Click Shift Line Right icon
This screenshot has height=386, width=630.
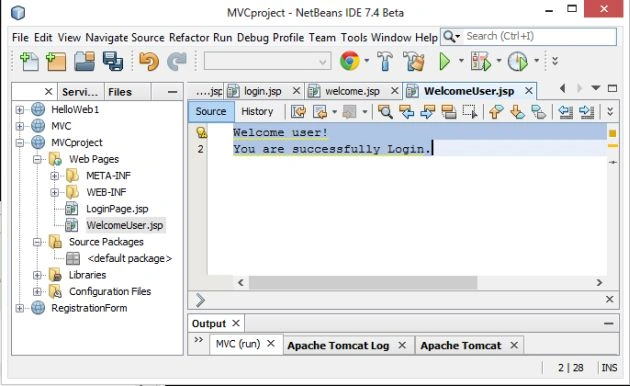coord(587,112)
